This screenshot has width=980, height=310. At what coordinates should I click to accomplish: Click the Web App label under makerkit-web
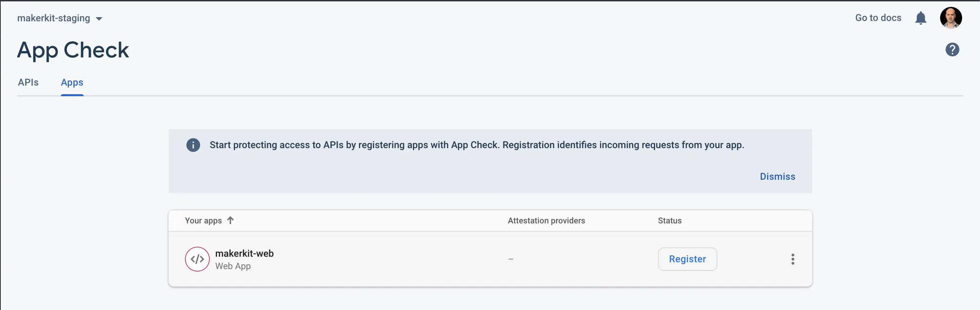click(233, 266)
